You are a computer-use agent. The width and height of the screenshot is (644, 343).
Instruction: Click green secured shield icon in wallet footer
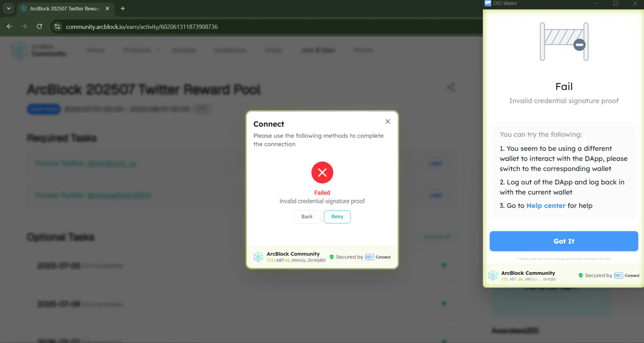[580, 276]
